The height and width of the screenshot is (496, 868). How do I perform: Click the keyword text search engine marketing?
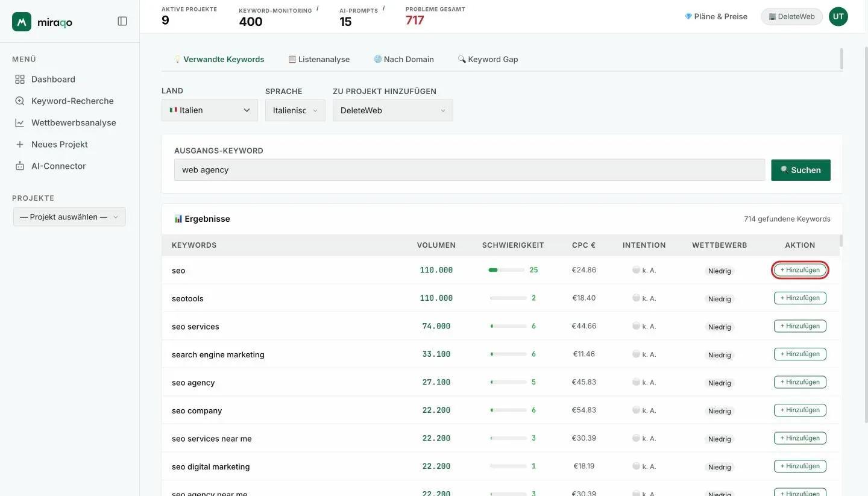[x=218, y=354]
